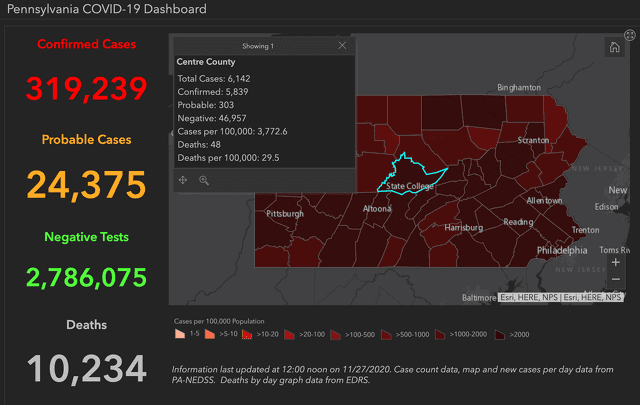This screenshot has height=405, width=640.
Task: Click the >10-20 legend swatch
Action: point(247,334)
